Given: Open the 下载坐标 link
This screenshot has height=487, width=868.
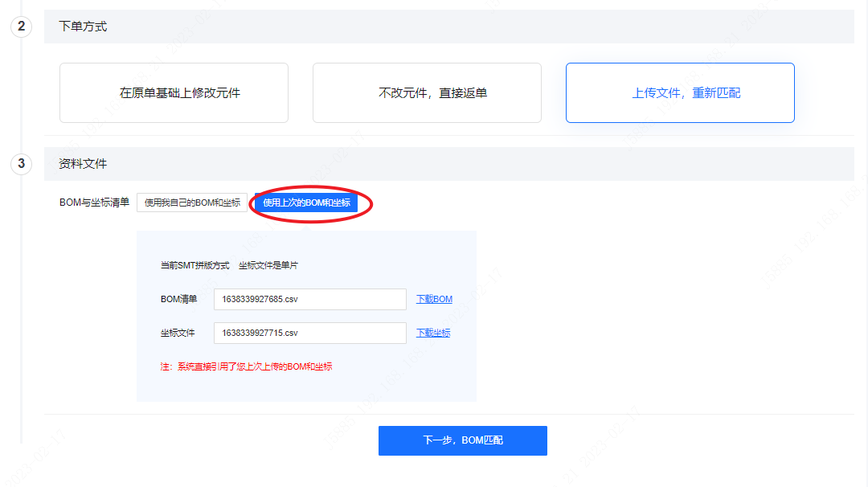Looking at the screenshot, I should [433, 333].
